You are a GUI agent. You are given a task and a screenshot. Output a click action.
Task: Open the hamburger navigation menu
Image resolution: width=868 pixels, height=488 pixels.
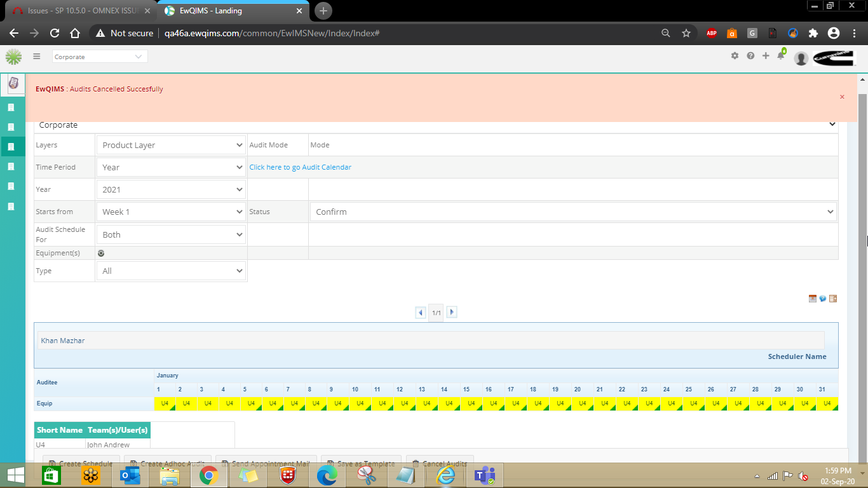pos(37,57)
